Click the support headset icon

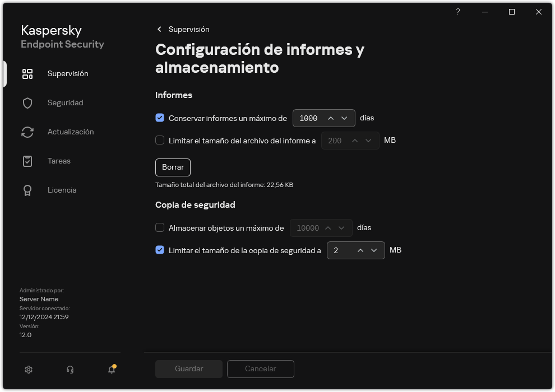70,370
